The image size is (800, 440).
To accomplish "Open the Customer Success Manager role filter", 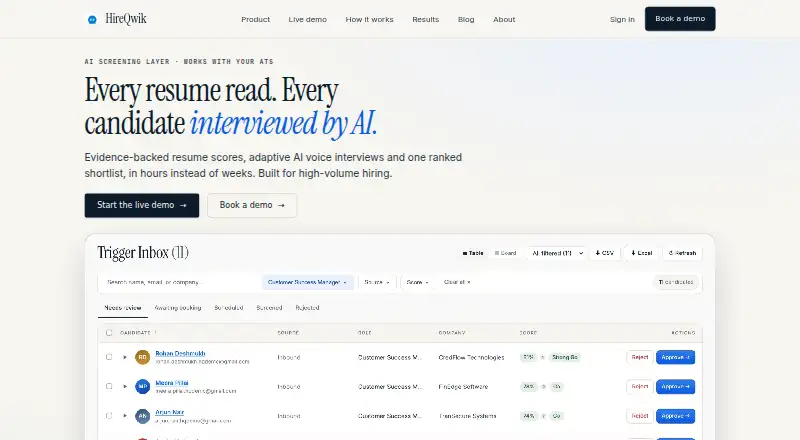I will click(x=308, y=282).
